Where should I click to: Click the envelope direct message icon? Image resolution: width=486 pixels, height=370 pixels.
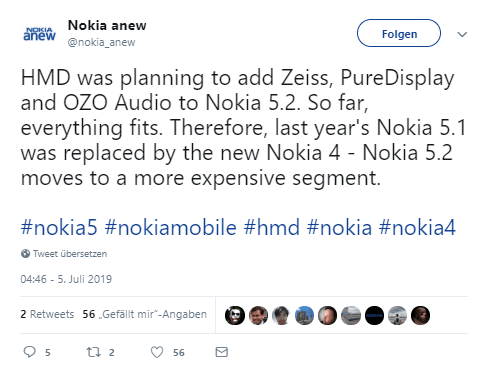click(222, 352)
